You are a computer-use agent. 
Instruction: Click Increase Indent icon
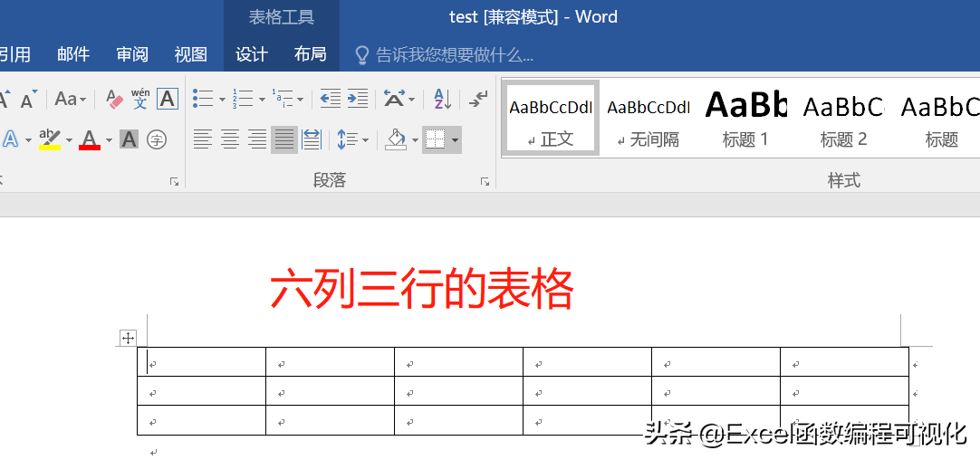click(358, 99)
